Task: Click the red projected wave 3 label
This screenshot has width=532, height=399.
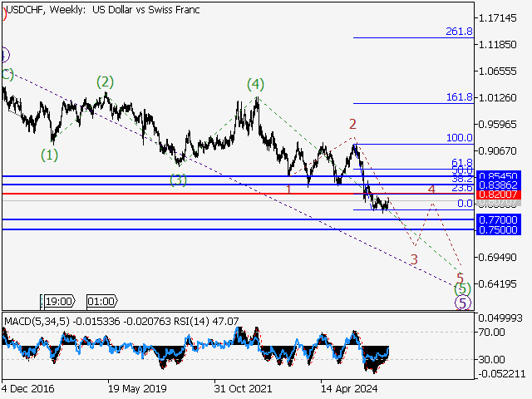Action: coord(413,260)
